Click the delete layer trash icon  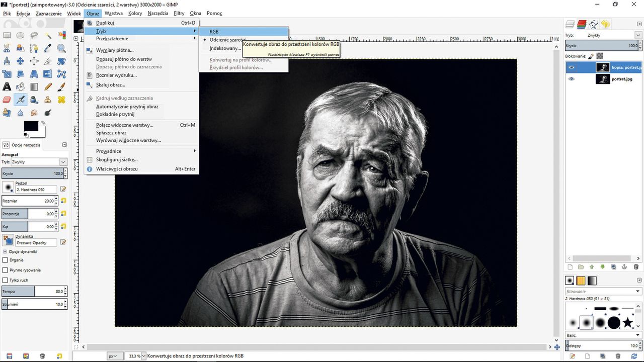635,266
